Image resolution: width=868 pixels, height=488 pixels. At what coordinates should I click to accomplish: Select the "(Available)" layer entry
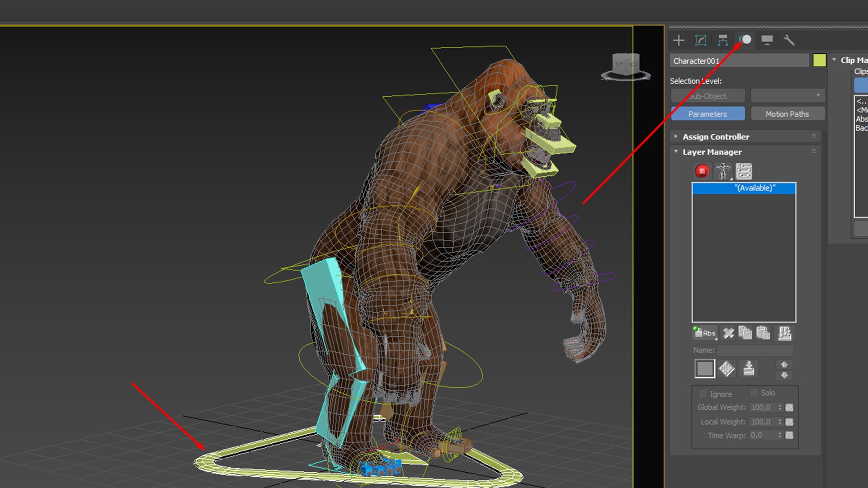coord(744,188)
